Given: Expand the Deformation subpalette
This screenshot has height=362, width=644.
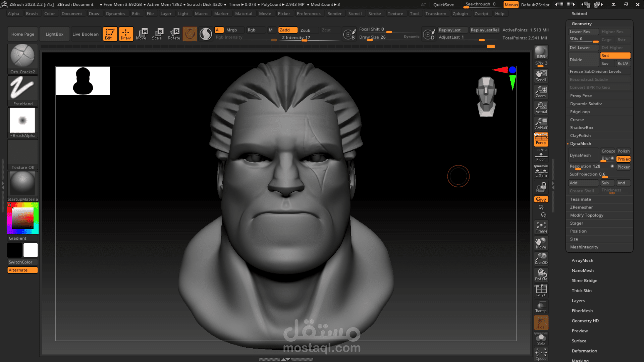Looking at the screenshot, I should pos(584,351).
